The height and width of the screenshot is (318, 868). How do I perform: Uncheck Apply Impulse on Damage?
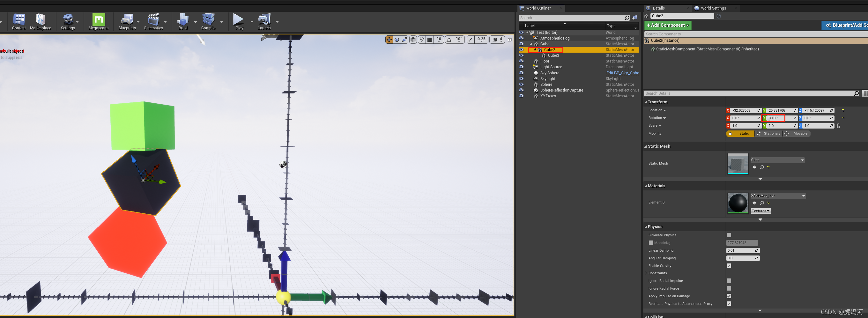coord(729,296)
